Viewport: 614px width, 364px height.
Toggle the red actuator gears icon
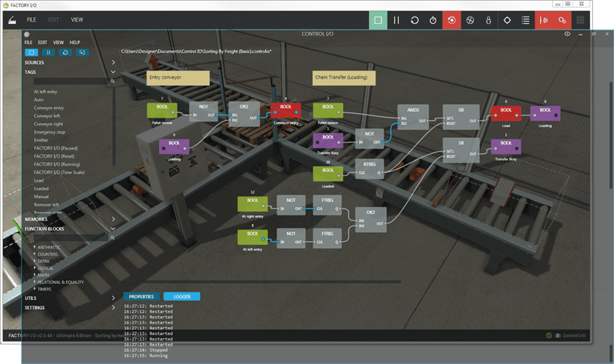click(x=562, y=20)
